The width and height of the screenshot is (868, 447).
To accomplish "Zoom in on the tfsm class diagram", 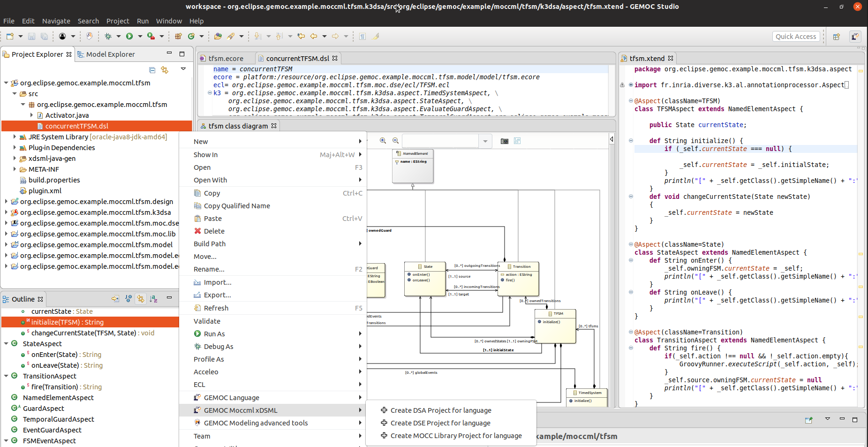I will [x=383, y=141].
